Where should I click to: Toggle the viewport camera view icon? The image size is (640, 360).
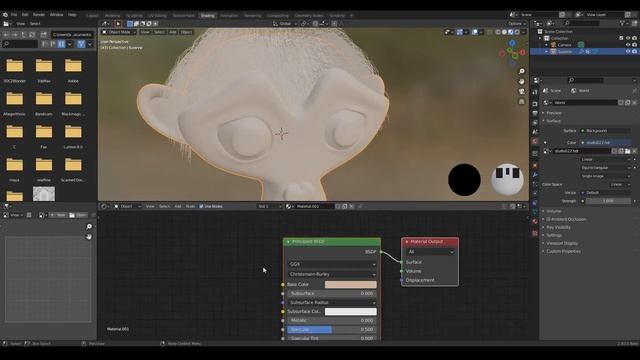[522, 91]
